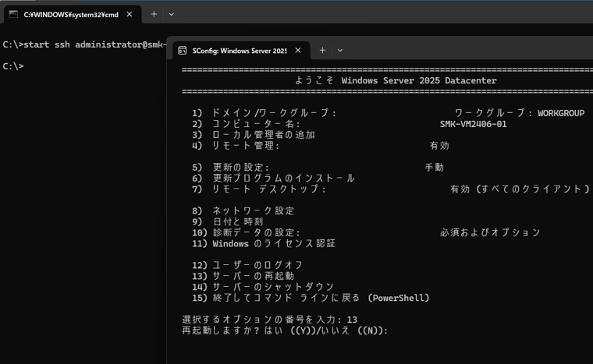Select the SConfig: Windows Server 2025 tab
The width and height of the screenshot is (593, 364).
coord(239,51)
